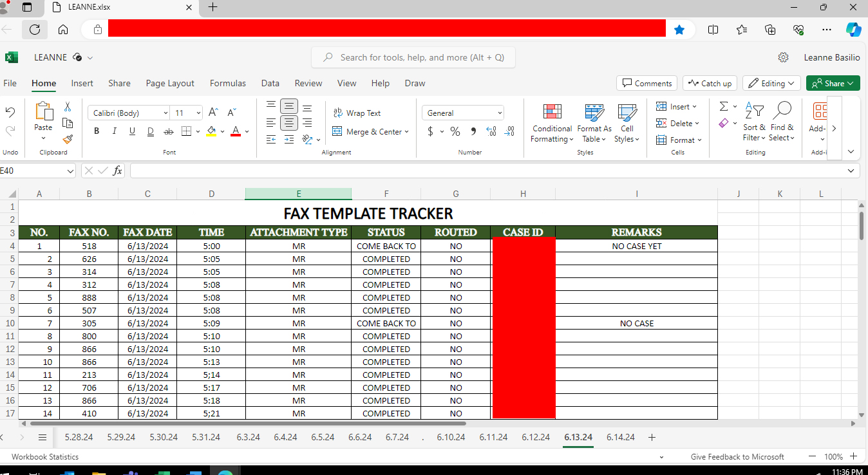Toggle Middle Align vertical alignment

tap(289, 106)
